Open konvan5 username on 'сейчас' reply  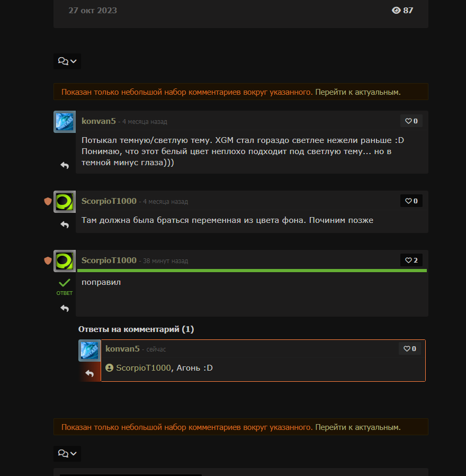click(122, 349)
